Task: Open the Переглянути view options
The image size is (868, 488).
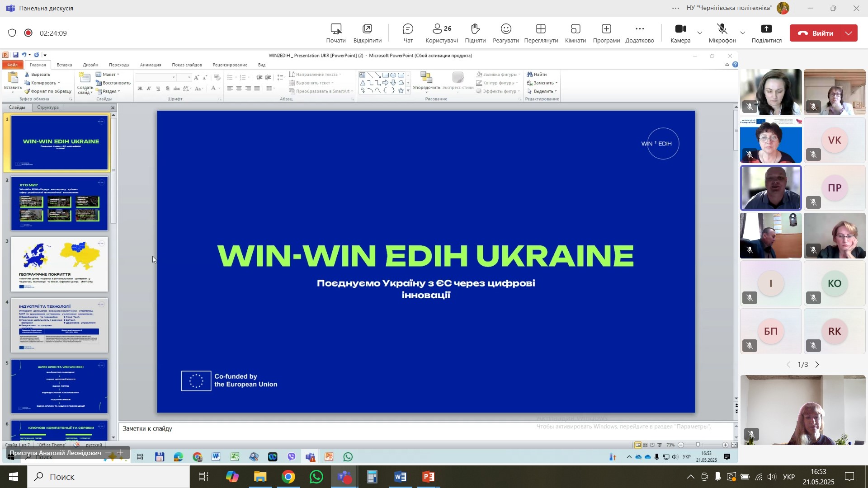Action: point(541,33)
